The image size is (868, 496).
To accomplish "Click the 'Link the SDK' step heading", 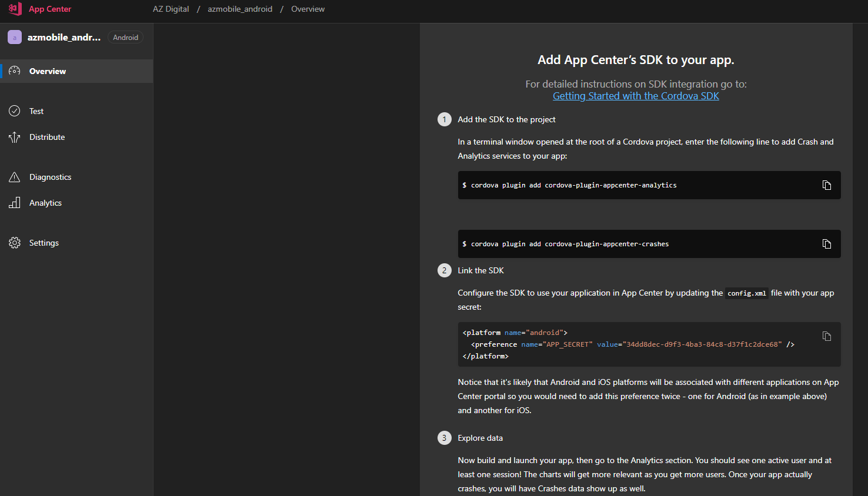I will [480, 270].
